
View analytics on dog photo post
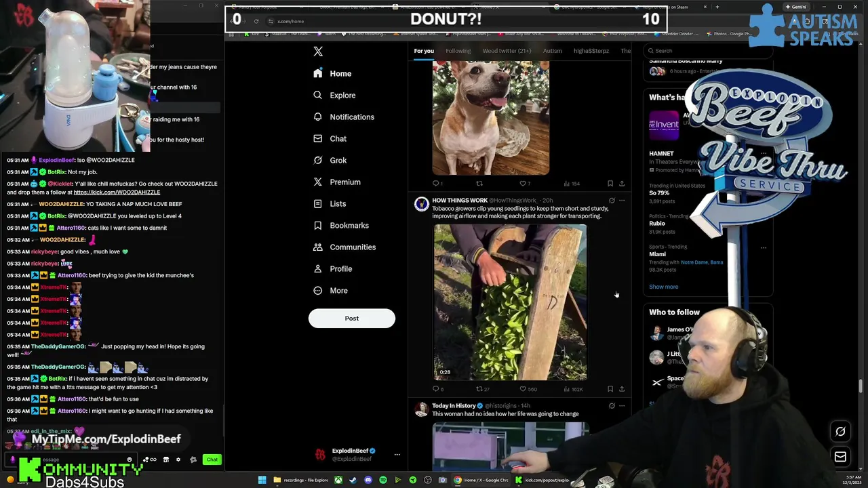tap(571, 183)
